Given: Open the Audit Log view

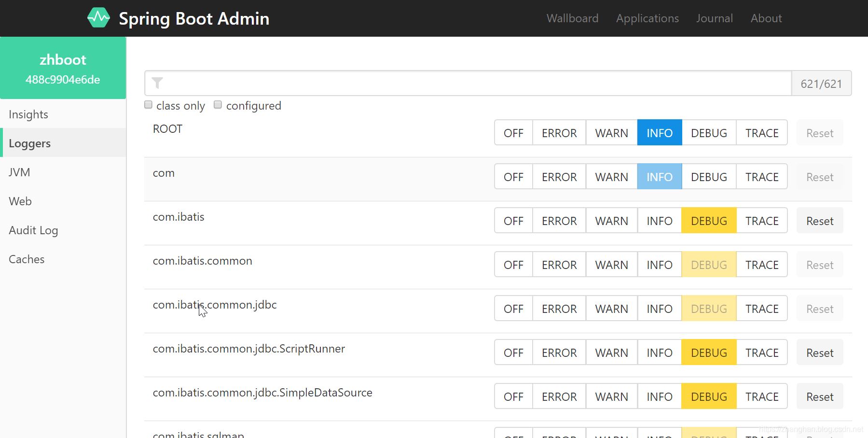Looking at the screenshot, I should (33, 230).
